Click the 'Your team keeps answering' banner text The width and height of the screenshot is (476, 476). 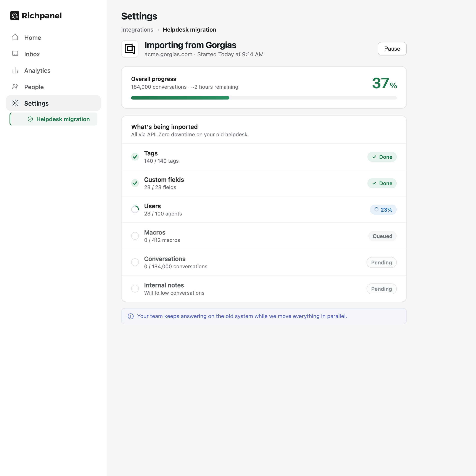click(x=242, y=316)
